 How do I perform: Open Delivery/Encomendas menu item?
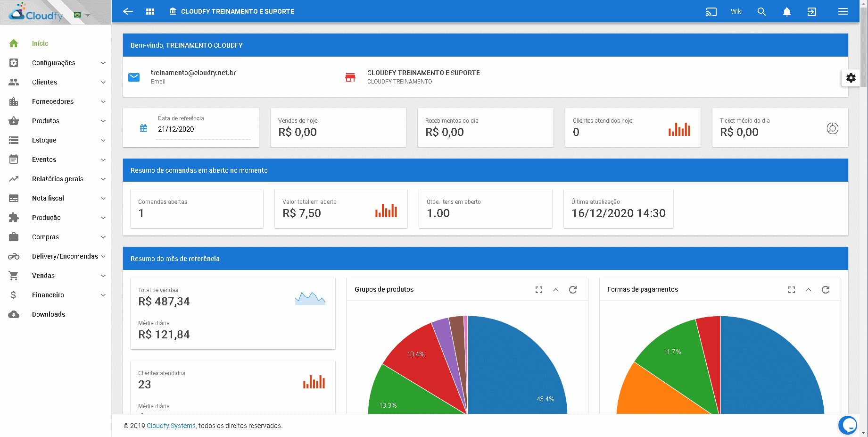(x=56, y=256)
